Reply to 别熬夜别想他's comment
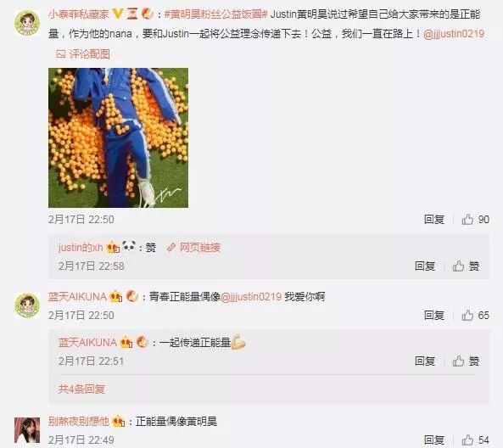The image size is (503, 448). pyautogui.click(x=434, y=440)
